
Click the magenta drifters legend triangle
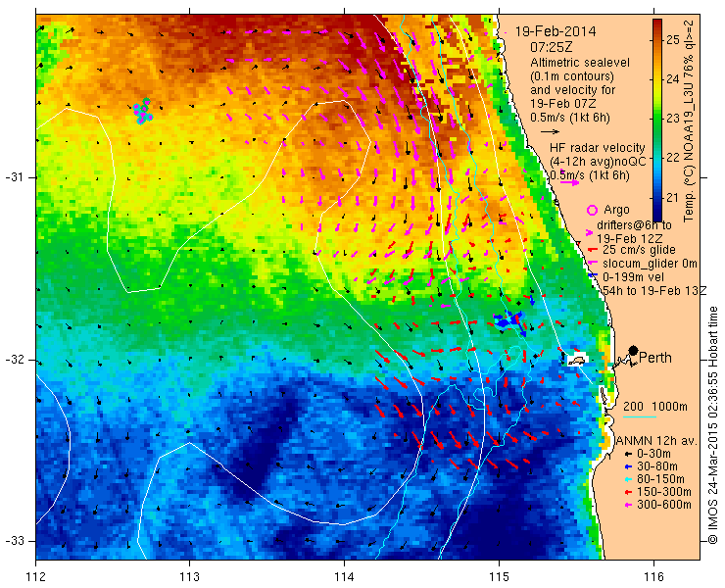pos(590,233)
